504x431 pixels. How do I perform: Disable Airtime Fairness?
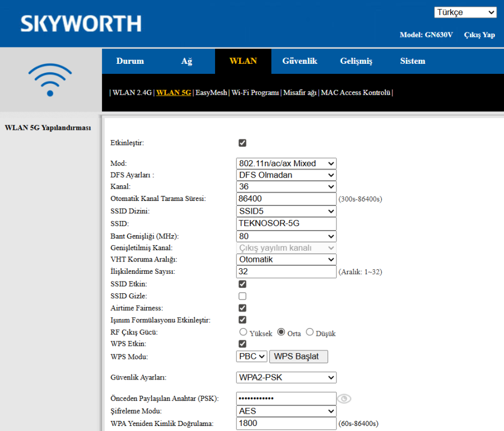[x=242, y=308]
